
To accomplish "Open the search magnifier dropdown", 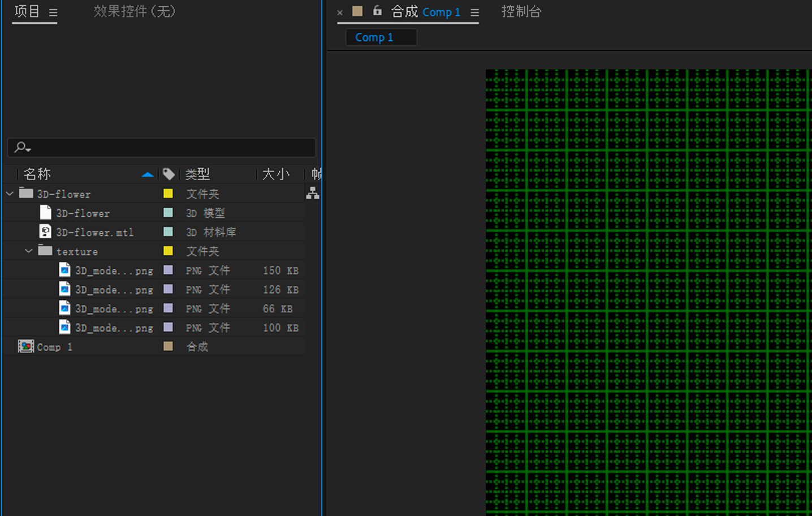I will pos(23,148).
